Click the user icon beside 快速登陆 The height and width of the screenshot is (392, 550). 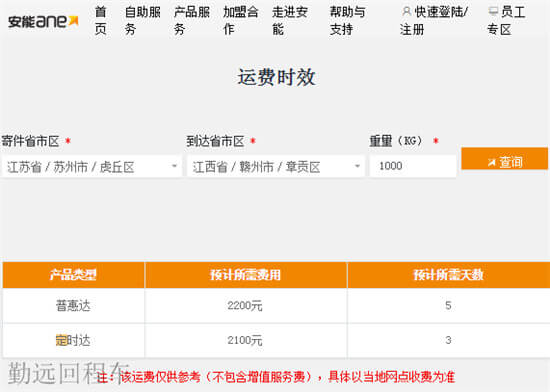(406, 12)
